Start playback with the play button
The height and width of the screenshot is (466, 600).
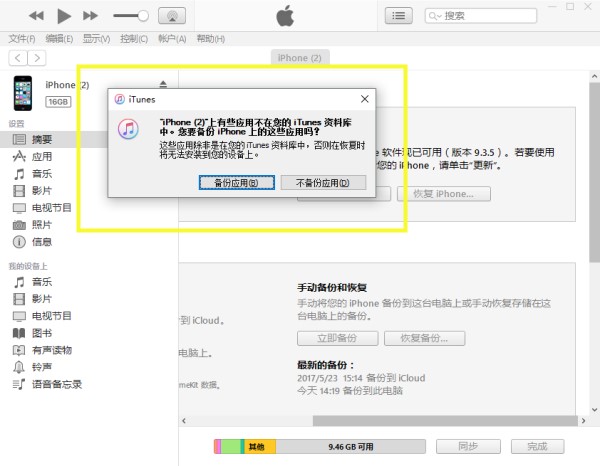[64, 16]
